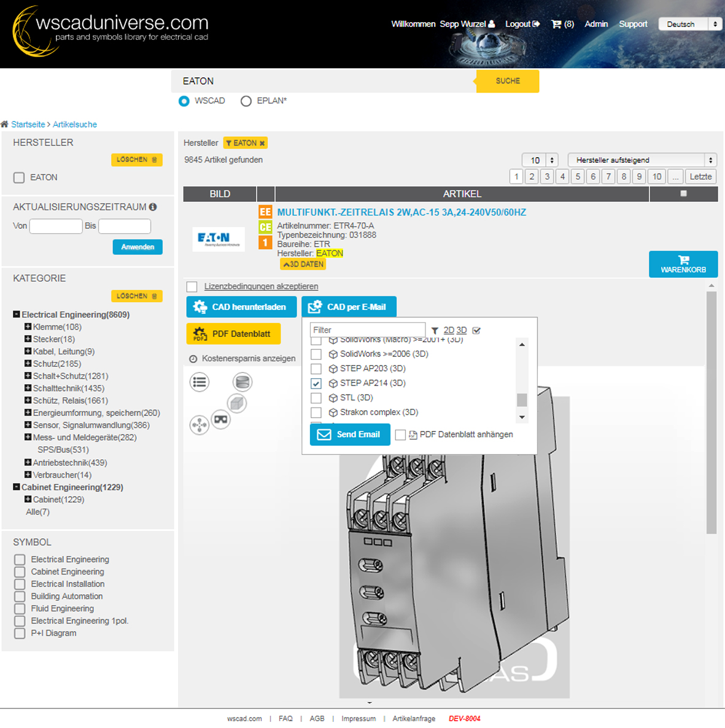The height and width of the screenshot is (728, 725).
Task: Click the EE Electrical Engineering badge icon
Action: pyautogui.click(x=265, y=212)
